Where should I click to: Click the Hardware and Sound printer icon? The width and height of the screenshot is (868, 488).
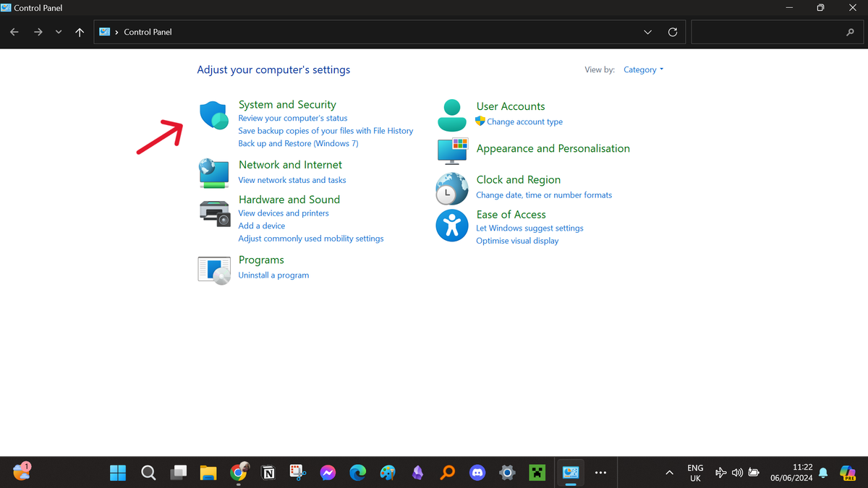pyautogui.click(x=214, y=212)
